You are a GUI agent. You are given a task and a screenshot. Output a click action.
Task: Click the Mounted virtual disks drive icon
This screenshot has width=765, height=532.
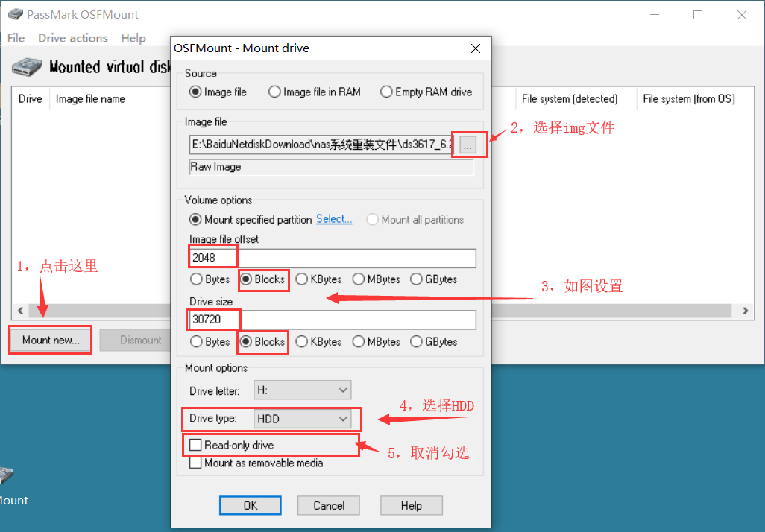tap(25, 66)
